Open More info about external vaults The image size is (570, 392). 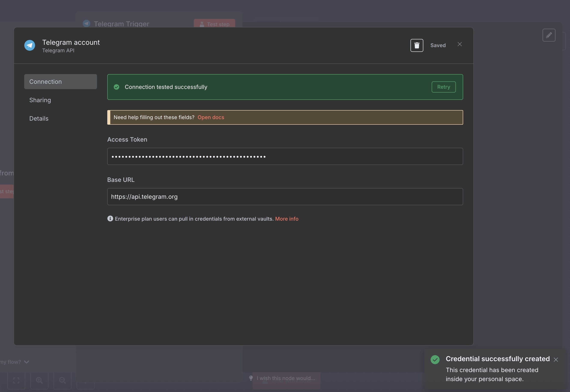(x=286, y=219)
